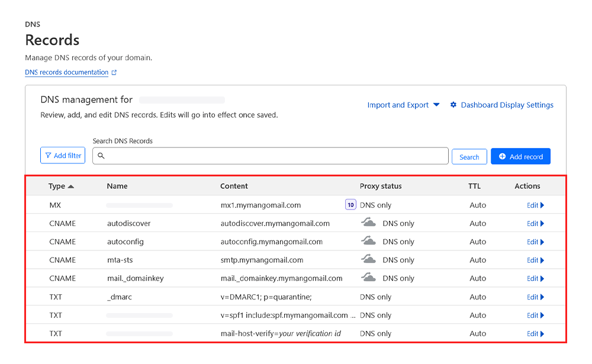Click autoconfig.mymangomail.com content cell
This screenshot has width=592, height=364.
coord(272,242)
